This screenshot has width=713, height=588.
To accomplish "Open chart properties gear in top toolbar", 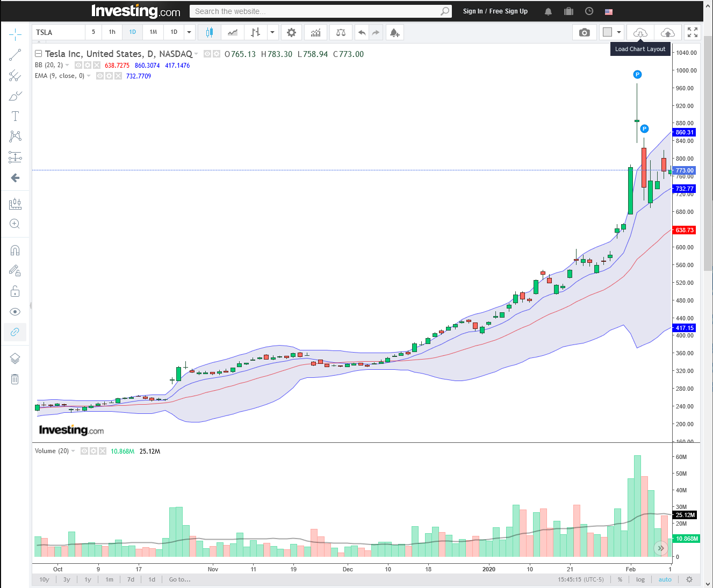I will pyautogui.click(x=291, y=33).
